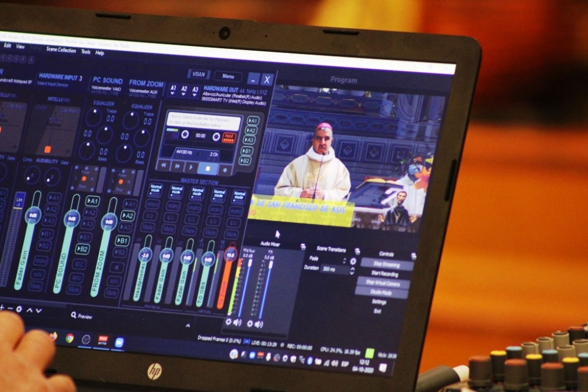Screen dimensions: 588x392
Task: Rewind the Voicemeeter cassette recorder
Action: 164,165
